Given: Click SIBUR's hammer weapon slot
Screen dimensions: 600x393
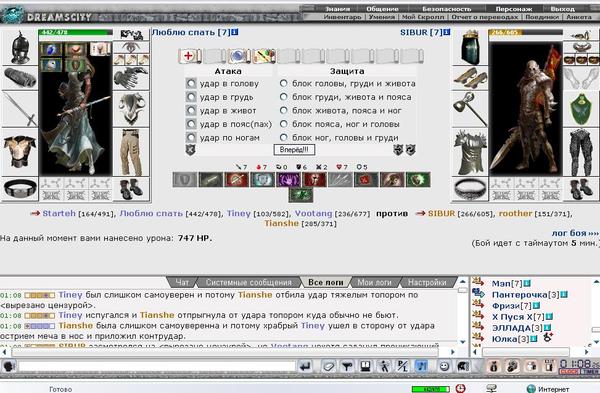Looking at the screenshot, I should [470, 109].
